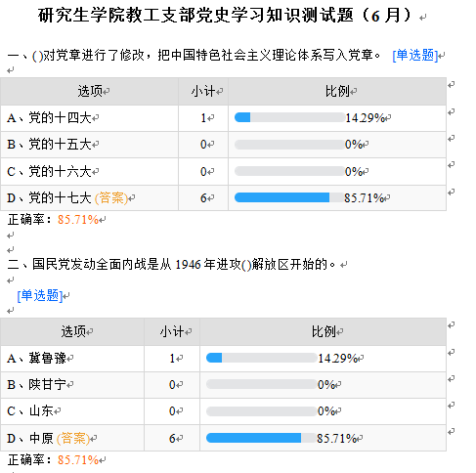The image size is (476, 473).
Task: Click the 14.29% progress bar for 党的十四大
Action: pyautogui.click(x=289, y=117)
